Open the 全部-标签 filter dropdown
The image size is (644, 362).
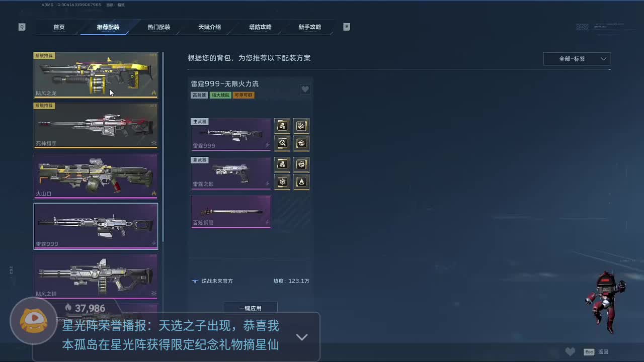[577, 59]
